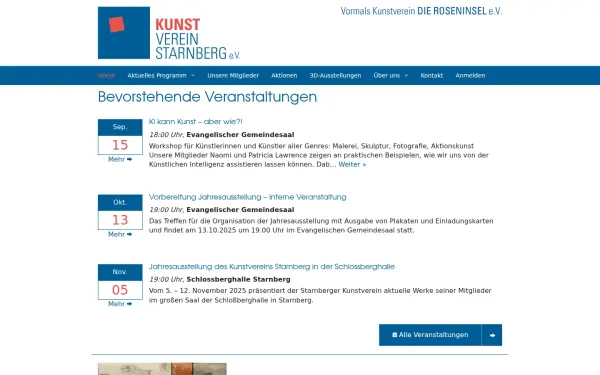This screenshot has width=600, height=375.
Task: Open Jahresausstellung in der Schlossberghalle event title
Action: click(272, 267)
